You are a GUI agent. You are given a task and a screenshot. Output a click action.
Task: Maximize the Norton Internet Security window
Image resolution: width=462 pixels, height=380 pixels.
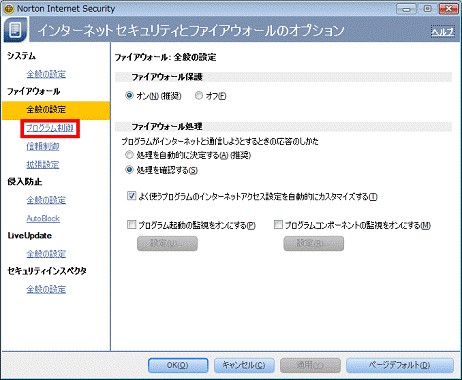click(x=427, y=9)
